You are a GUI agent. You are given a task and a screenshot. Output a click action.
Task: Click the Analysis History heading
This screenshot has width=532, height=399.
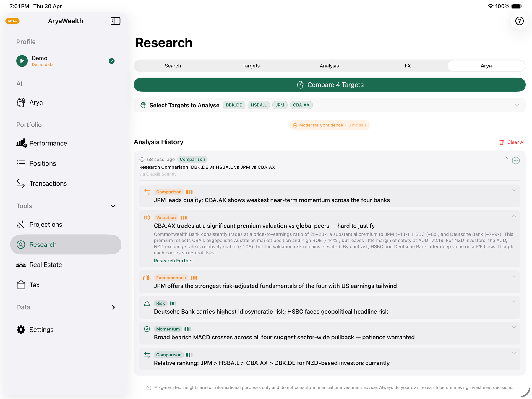click(159, 142)
